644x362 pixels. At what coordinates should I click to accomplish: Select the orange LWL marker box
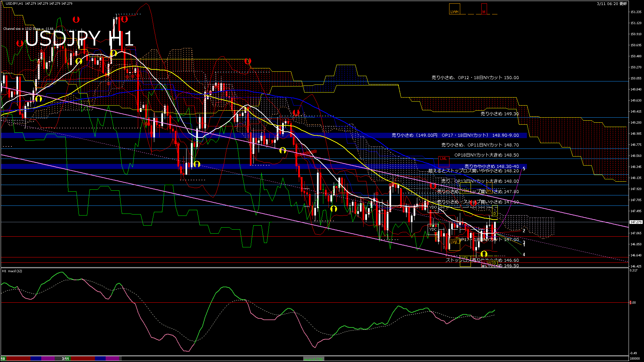coord(454,242)
